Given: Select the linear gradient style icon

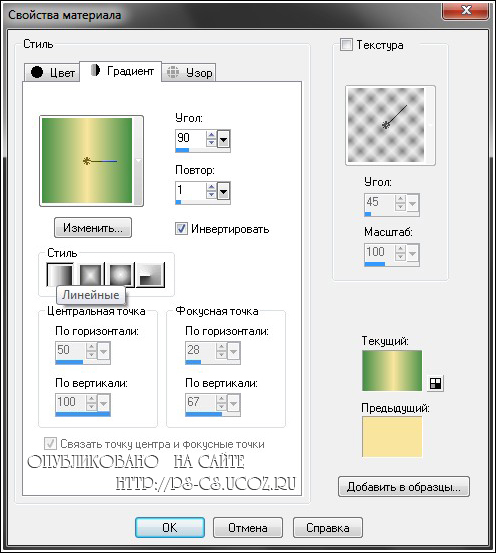Looking at the screenshot, I should click(60, 274).
